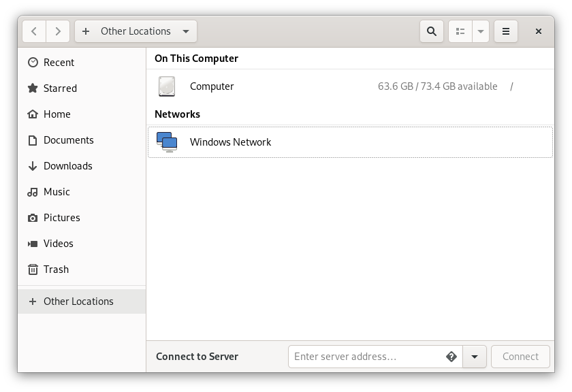Image resolution: width=572 pixels, height=392 pixels.
Task: Open search with the magnifier icon
Action: tap(432, 31)
